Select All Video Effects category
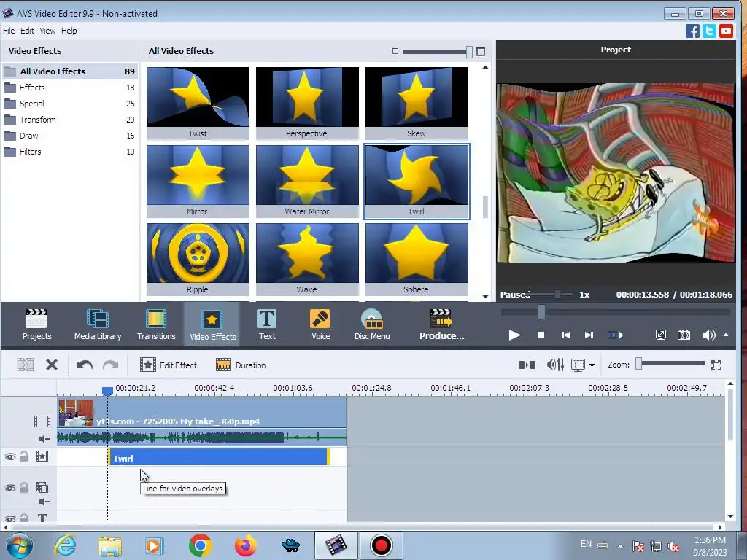 [70, 71]
